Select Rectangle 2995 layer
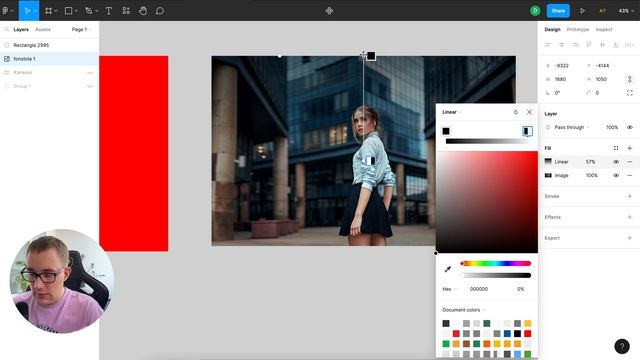The height and width of the screenshot is (360, 640). (49, 45)
